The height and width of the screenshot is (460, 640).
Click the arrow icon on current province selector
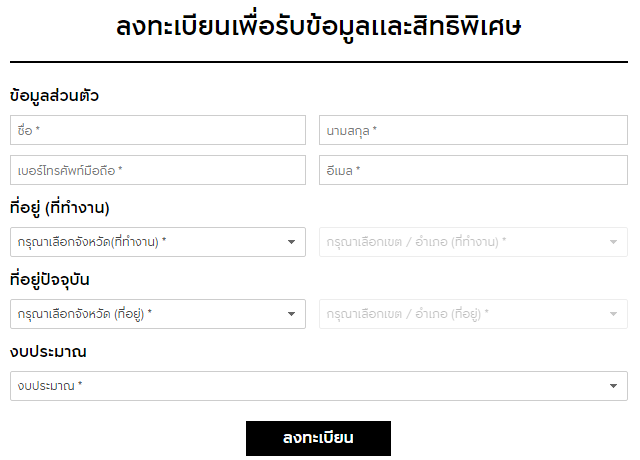click(x=291, y=314)
